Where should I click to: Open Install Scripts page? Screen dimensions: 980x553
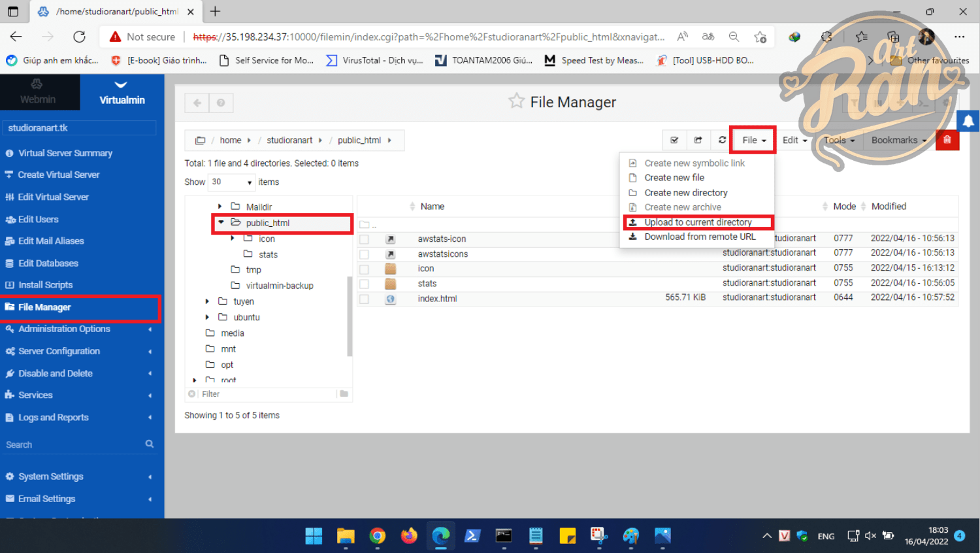tap(45, 285)
